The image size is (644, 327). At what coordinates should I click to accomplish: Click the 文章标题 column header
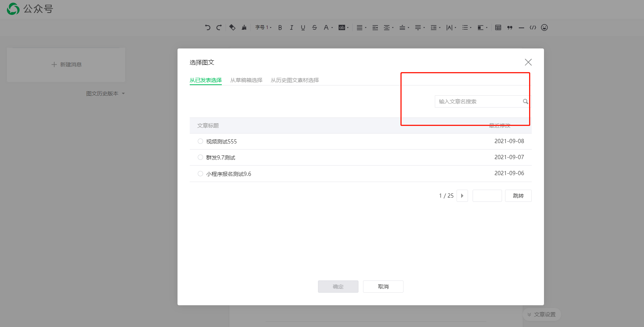tap(208, 126)
